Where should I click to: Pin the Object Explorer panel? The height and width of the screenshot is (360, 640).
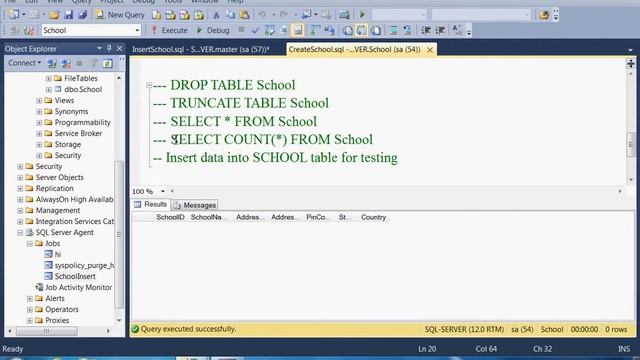(x=109, y=49)
